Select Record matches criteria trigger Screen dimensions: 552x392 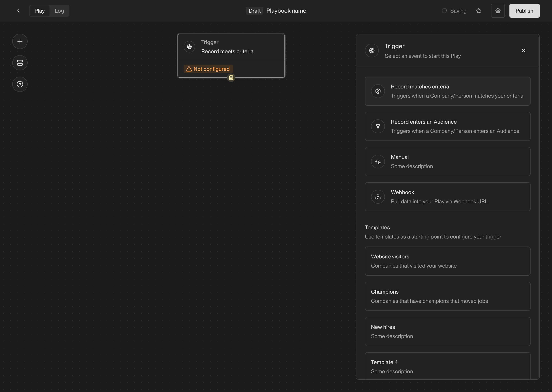[x=447, y=91]
